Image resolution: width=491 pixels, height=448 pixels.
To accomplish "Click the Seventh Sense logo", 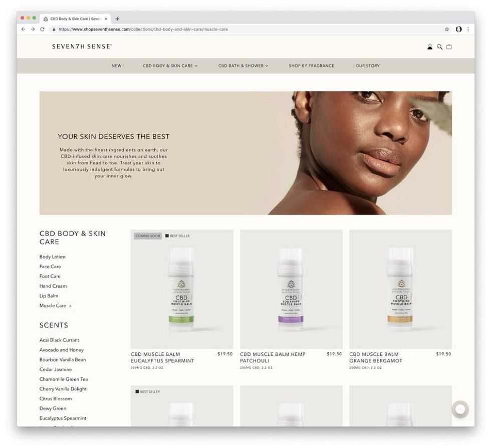I will tap(82, 47).
